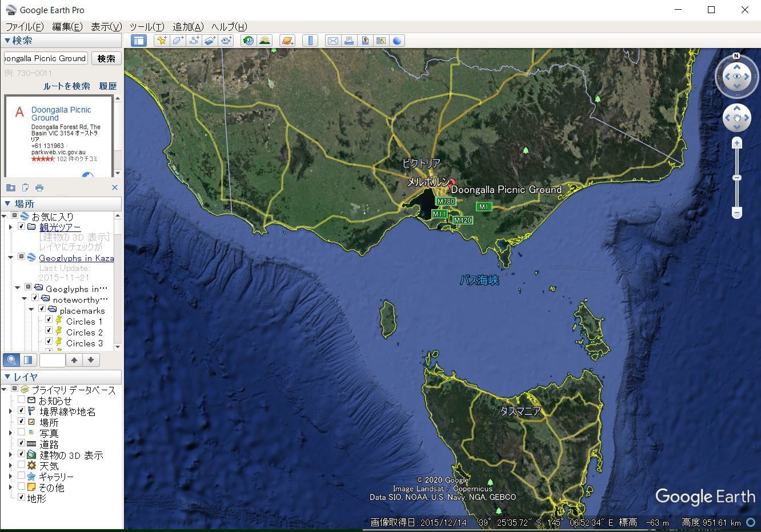Image resolution: width=761 pixels, height=532 pixels.
Task: Click the search text input field
Action: coord(46,58)
